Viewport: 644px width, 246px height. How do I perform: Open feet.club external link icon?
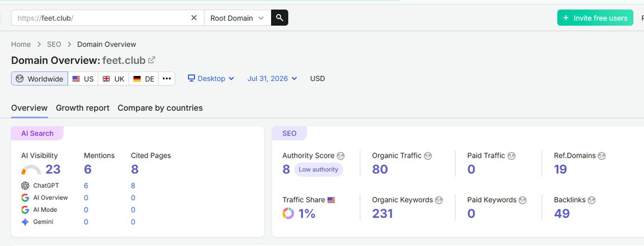pyautogui.click(x=152, y=60)
